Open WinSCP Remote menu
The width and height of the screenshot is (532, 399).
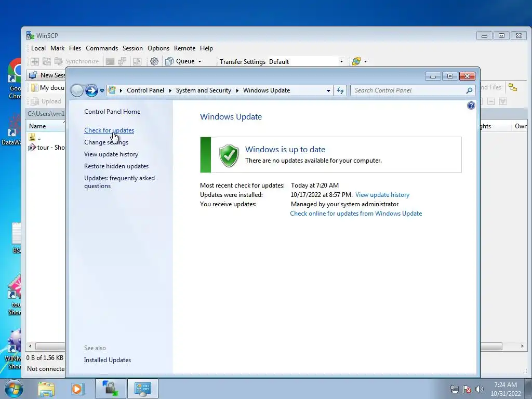click(x=184, y=48)
